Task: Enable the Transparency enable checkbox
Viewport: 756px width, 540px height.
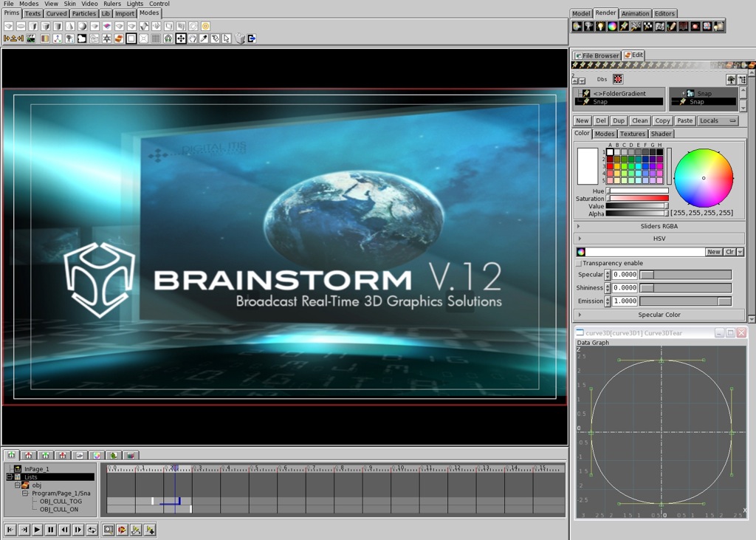Action: pos(579,264)
